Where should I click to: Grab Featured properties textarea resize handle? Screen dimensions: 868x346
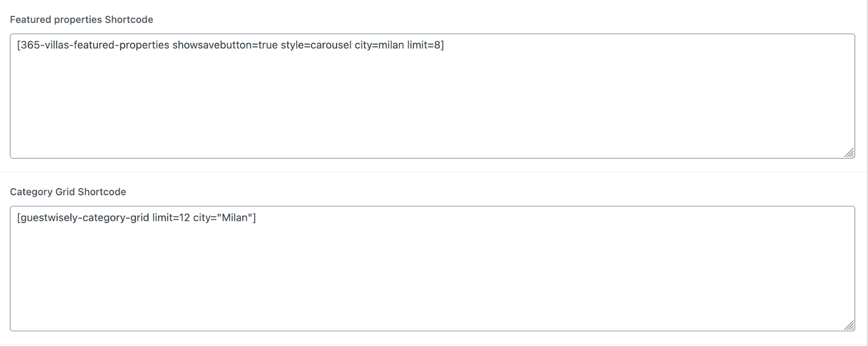850,153
